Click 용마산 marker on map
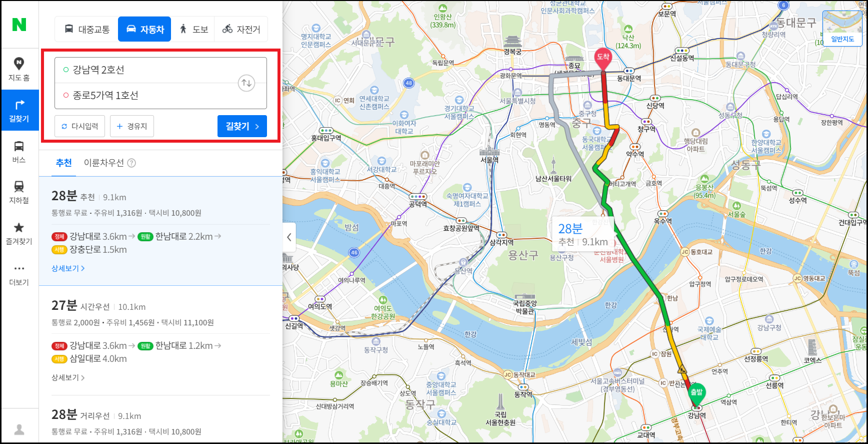Screen dimensions: 868x444 [338, 379]
